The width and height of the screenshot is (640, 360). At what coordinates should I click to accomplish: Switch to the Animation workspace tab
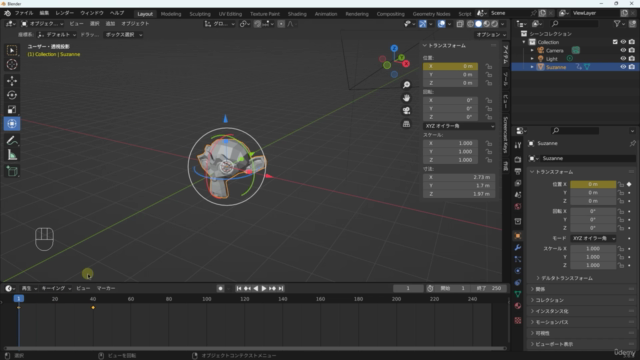click(x=326, y=14)
